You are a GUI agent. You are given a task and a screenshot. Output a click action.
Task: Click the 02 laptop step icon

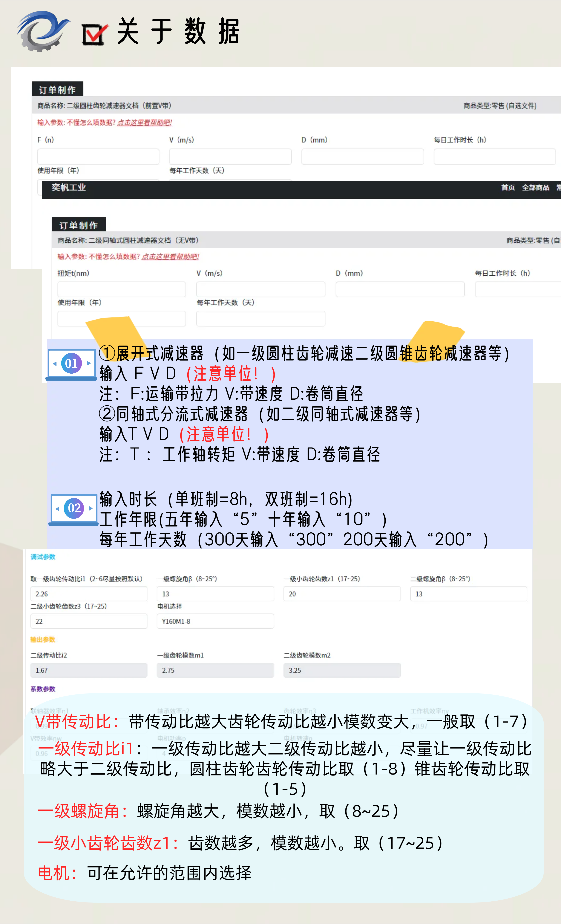point(74,509)
